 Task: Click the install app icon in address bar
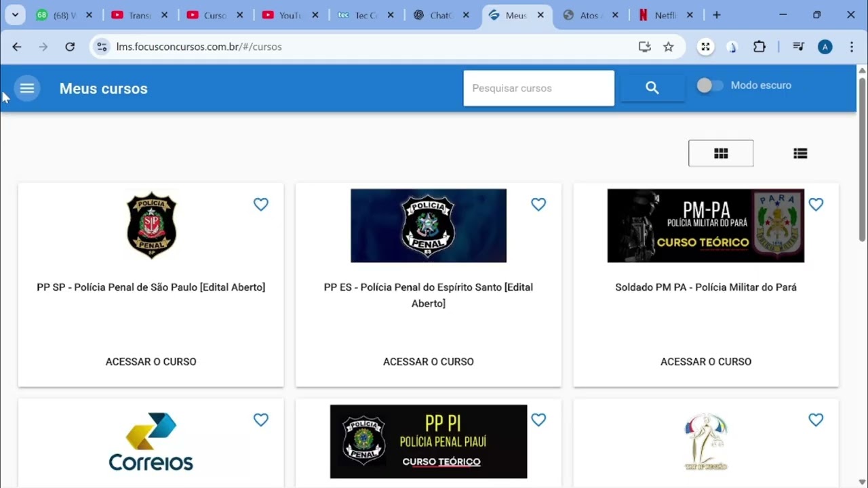click(644, 47)
